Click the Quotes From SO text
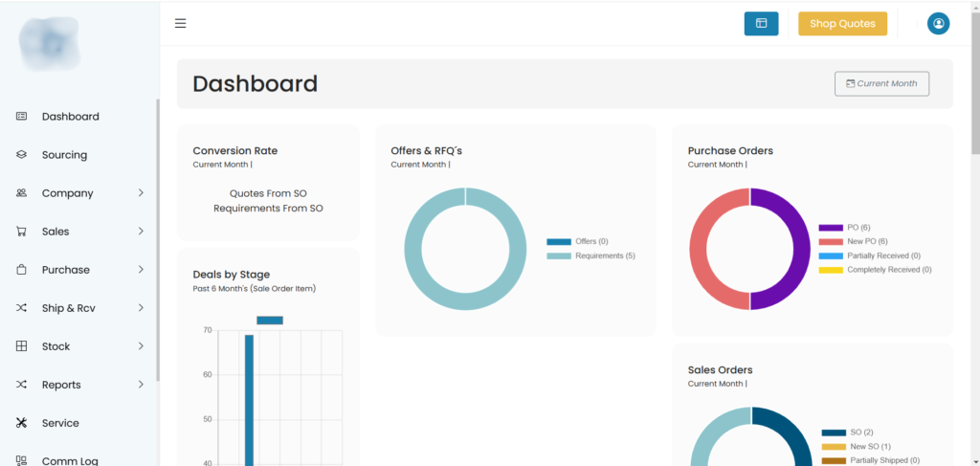Viewport: 980px width, 466px height. pyautogui.click(x=268, y=193)
